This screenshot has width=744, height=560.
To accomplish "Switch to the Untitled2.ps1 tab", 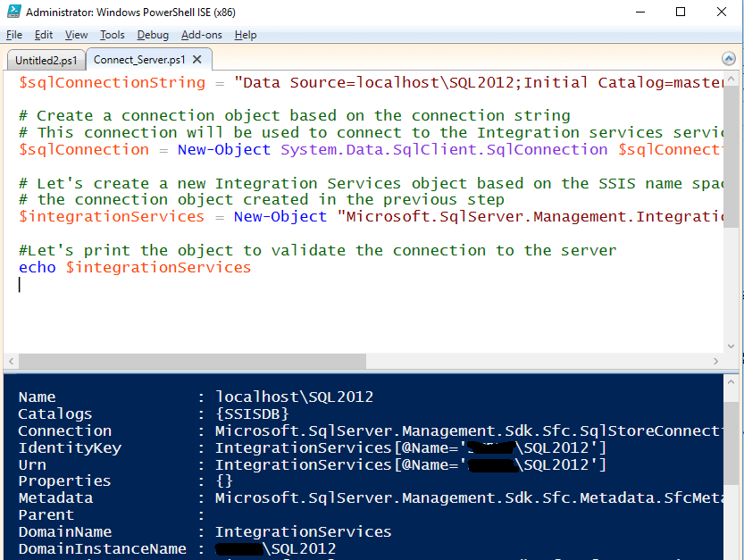I will [46, 60].
